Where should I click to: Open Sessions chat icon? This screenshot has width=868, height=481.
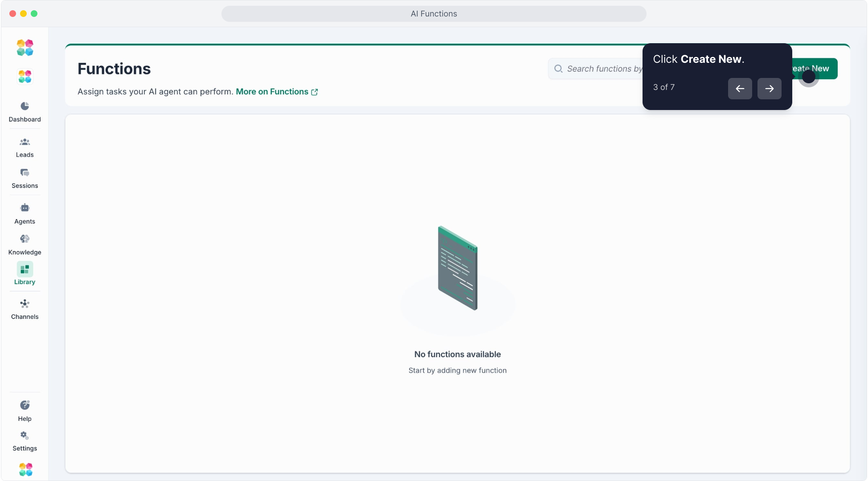[25, 173]
